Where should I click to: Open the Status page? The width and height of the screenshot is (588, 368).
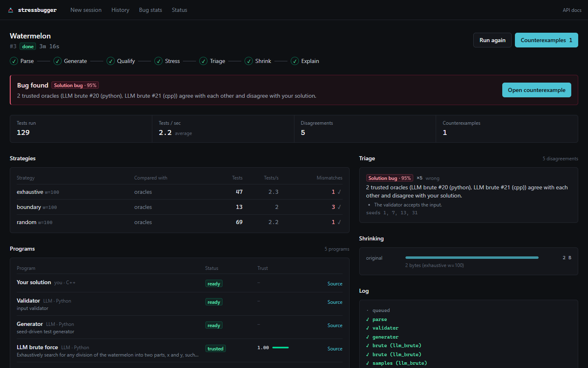[x=180, y=10]
